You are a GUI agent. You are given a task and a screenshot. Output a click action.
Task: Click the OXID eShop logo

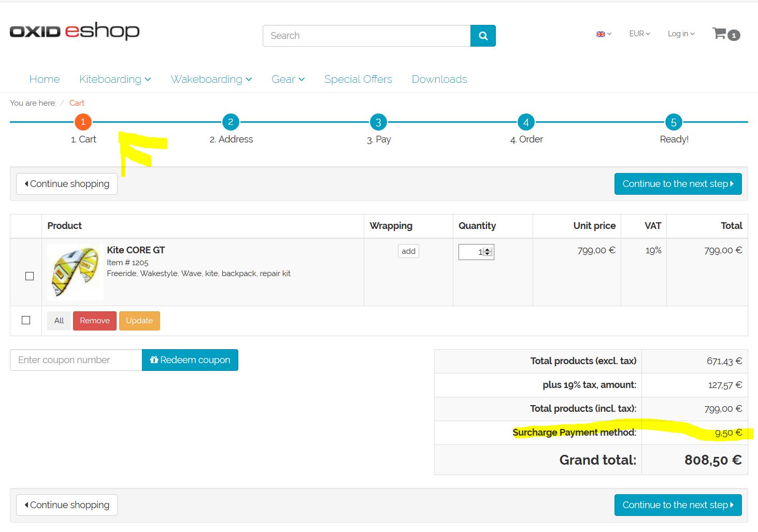(x=75, y=32)
